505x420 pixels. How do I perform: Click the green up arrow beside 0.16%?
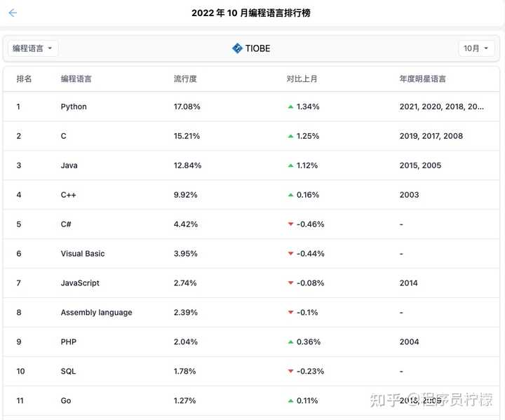pyautogui.click(x=290, y=195)
